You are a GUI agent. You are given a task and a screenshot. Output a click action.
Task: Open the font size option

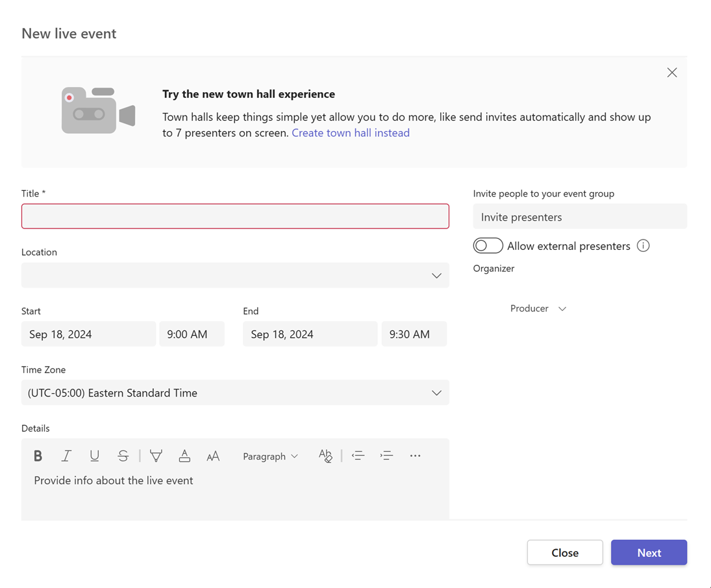[x=213, y=456]
